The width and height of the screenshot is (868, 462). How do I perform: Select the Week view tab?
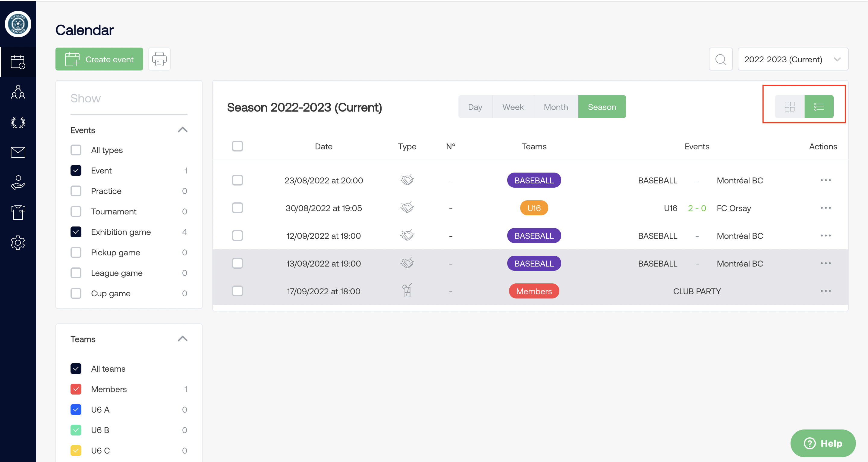click(x=512, y=107)
